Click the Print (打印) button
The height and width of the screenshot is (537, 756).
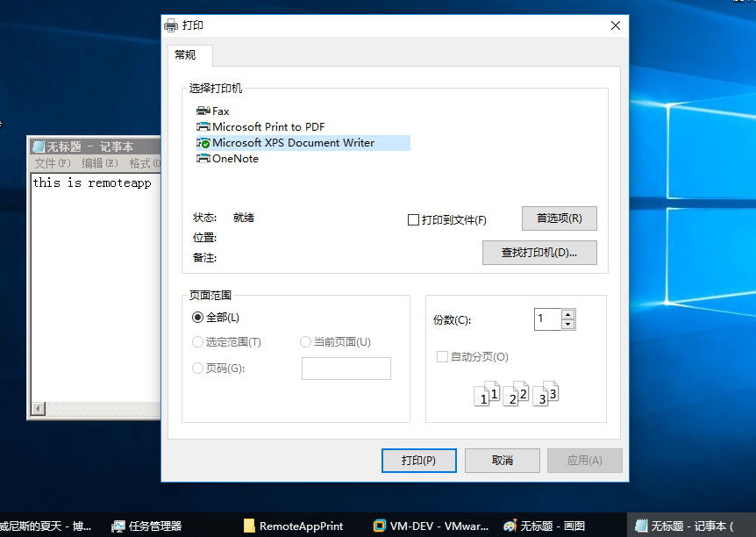click(418, 461)
